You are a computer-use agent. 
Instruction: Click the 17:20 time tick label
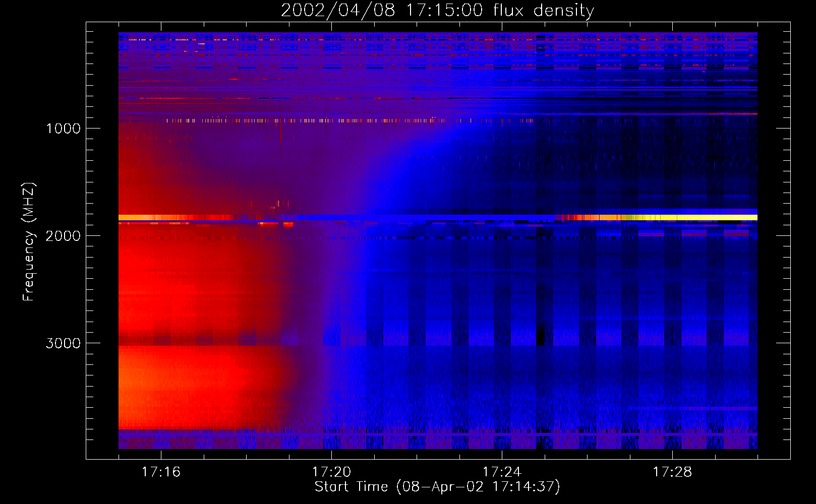coord(331,472)
